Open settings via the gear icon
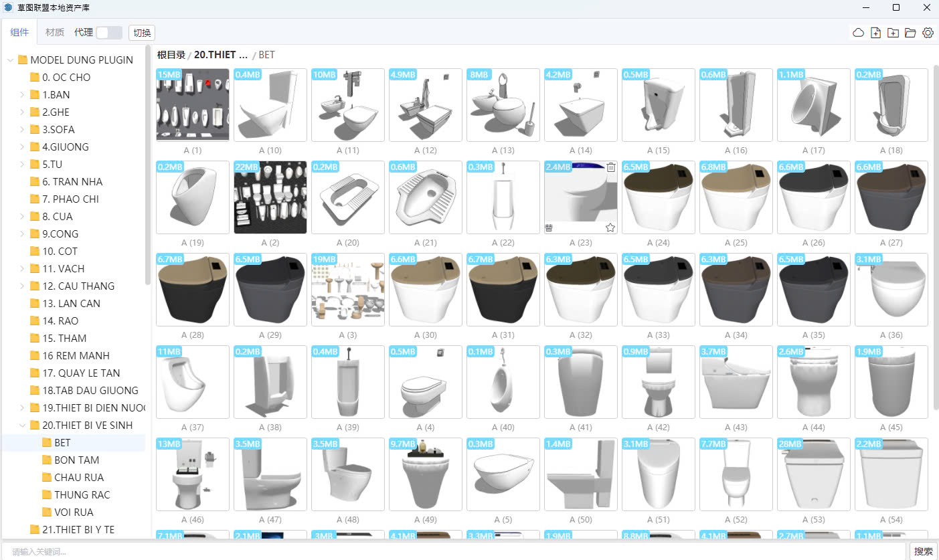Screen dimensions: 939x560 coord(928,33)
